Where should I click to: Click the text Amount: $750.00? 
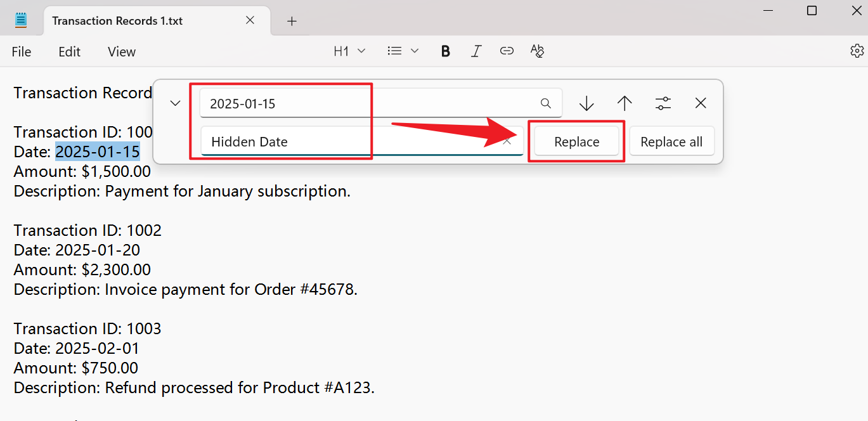click(76, 368)
